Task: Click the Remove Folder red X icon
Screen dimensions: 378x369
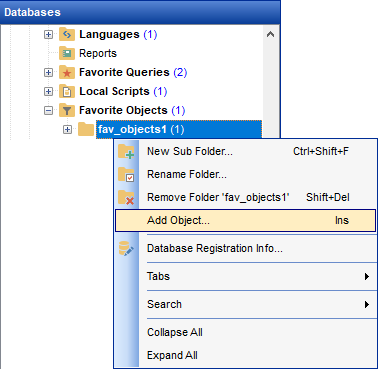Action: (x=126, y=197)
